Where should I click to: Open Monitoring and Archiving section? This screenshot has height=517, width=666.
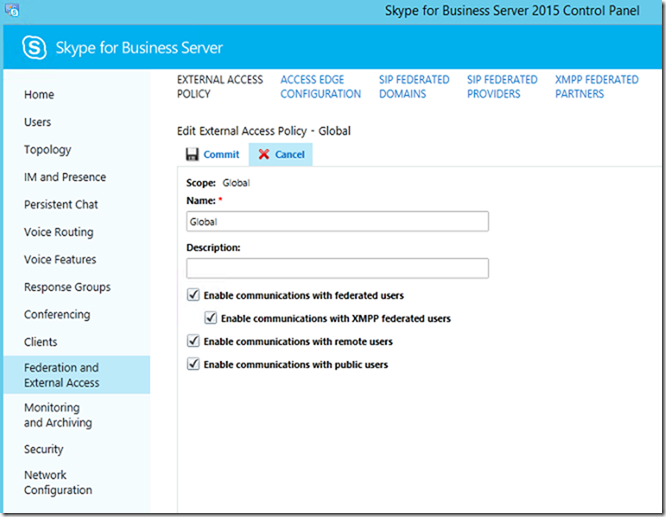58,415
